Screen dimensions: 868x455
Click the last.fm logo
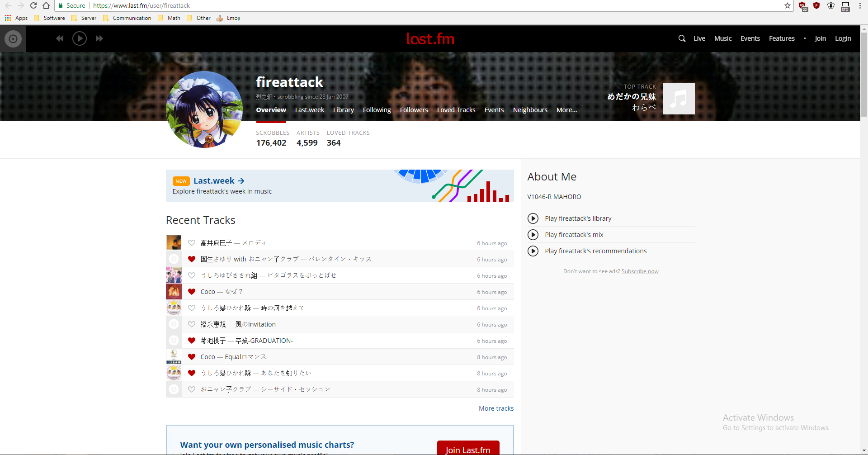coord(430,38)
